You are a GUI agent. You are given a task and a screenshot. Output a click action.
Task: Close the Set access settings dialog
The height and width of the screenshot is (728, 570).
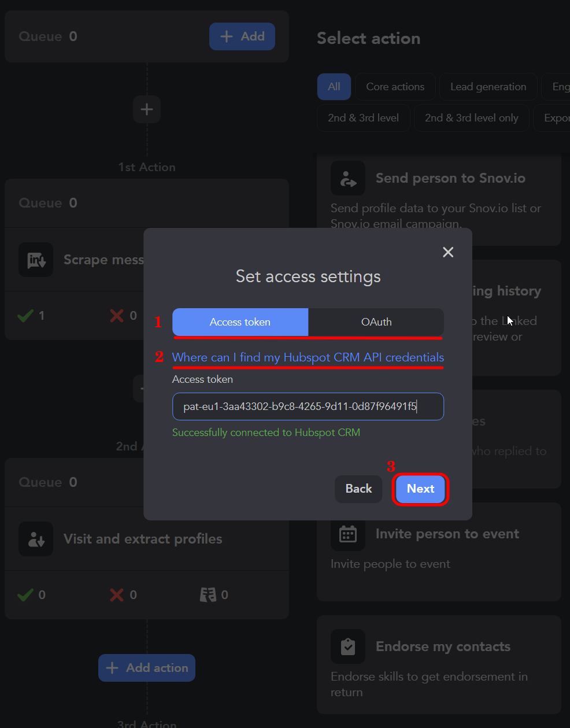click(x=448, y=252)
